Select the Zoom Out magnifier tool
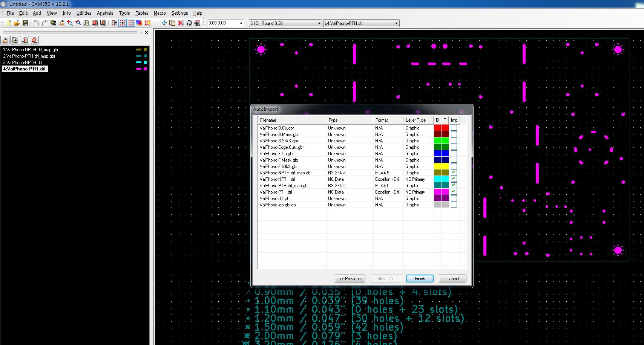This screenshot has height=345, width=644. coord(78,23)
